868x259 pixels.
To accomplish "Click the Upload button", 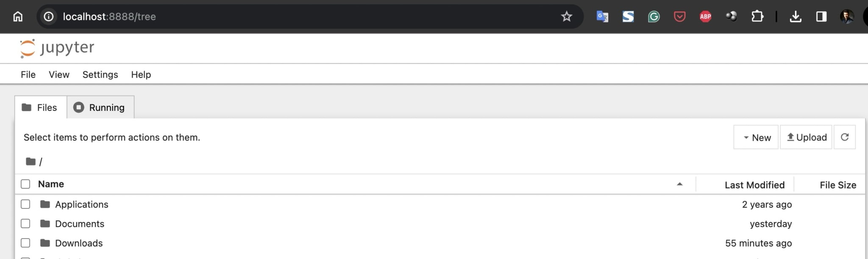I will [x=806, y=137].
